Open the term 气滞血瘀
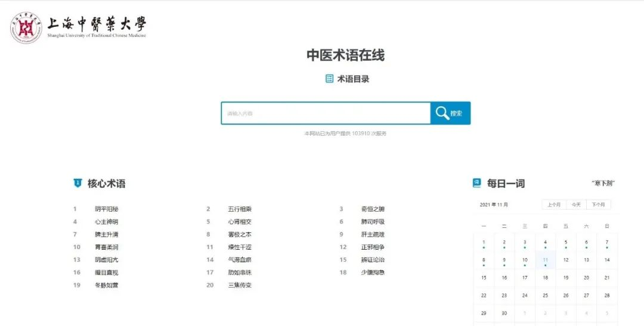644x326 pixels. pyautogui.click(x=240, y=260)
